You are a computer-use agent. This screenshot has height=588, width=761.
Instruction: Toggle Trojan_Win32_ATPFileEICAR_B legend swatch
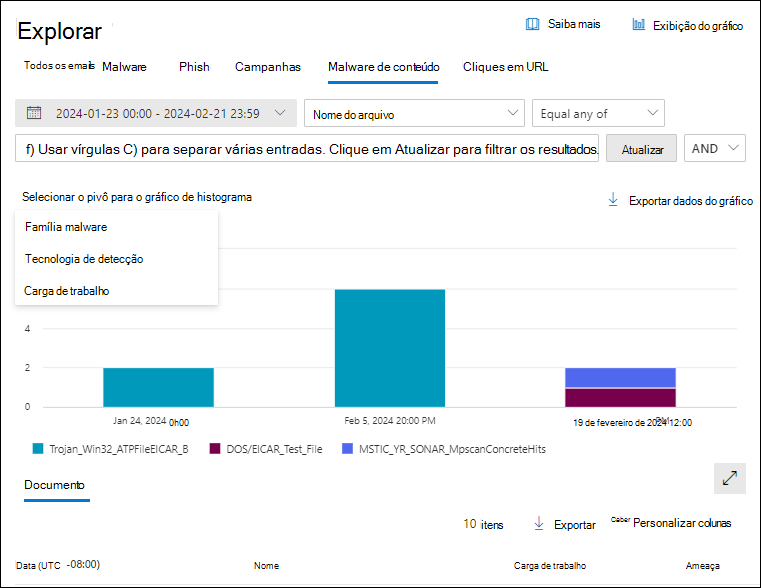click(38, 449)
